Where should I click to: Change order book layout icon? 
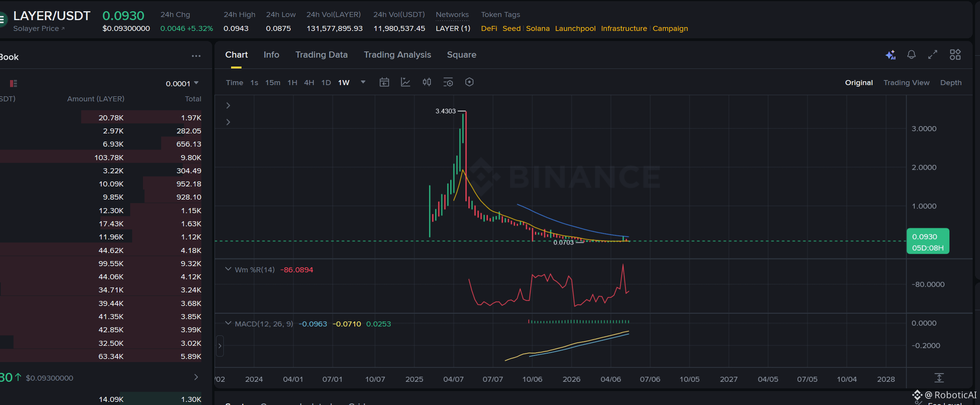tap(14, 83)
